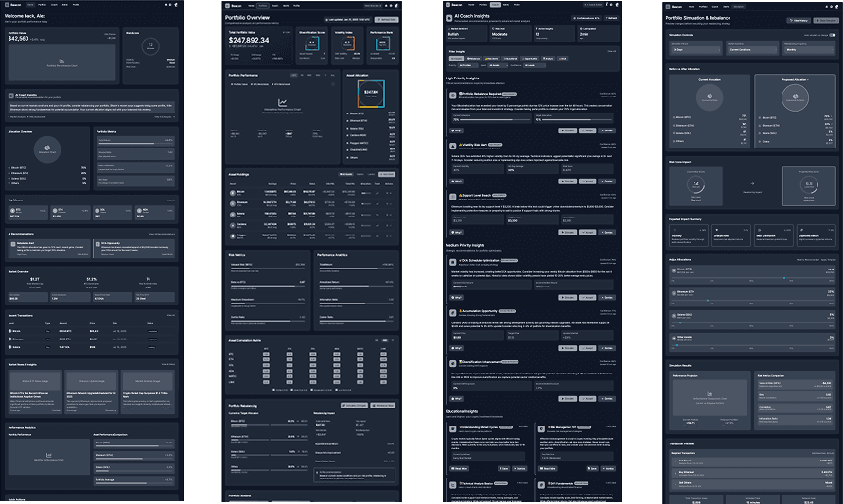843x504 pixels.
Task: Click the AI Coach Insights page header icon
Action: (x=448, y=18)
